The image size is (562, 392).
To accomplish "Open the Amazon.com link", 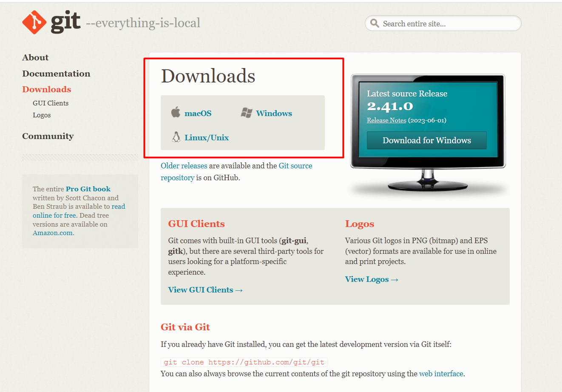I will [x=53, y=233].
